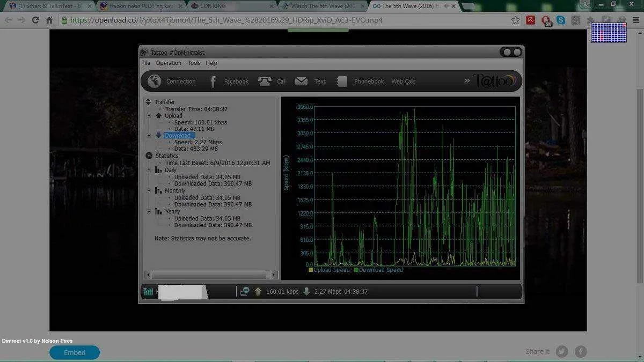This screenshot has width=644, height=362.
Task: Click the upload arrow icon in status bar
Action: (x=258, y=291)
